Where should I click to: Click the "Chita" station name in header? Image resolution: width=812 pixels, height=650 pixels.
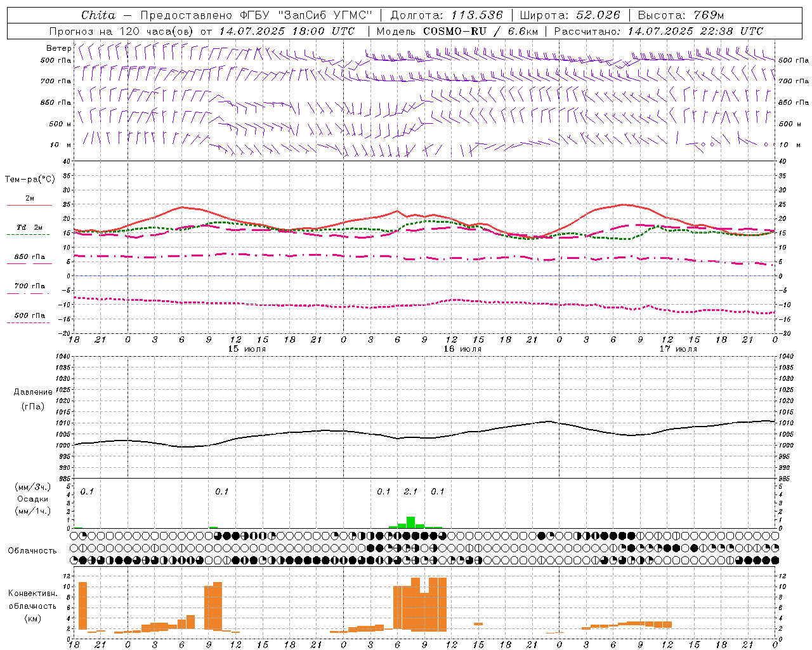coord(98,15)
